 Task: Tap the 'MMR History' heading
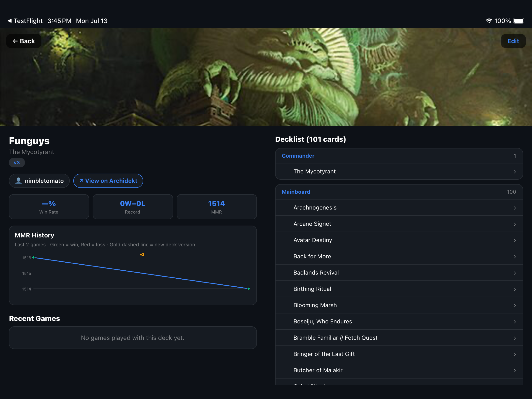click(34, 235)
